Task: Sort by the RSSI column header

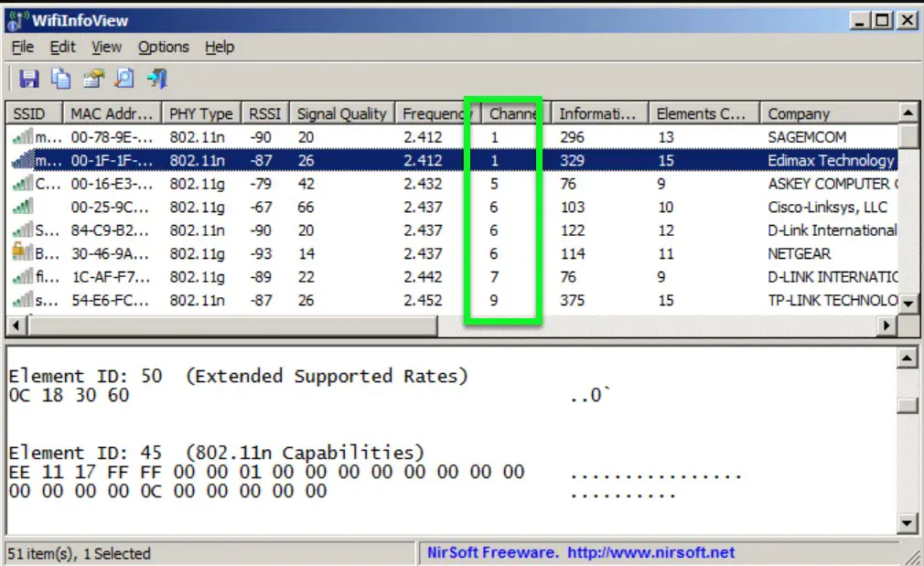Action: [x=265, y=113]
